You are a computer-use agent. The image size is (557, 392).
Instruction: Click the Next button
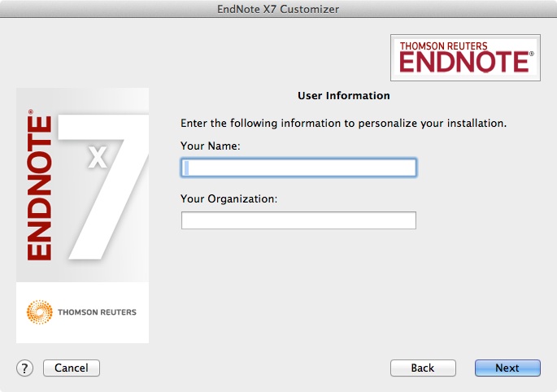(x=507, y=368)
